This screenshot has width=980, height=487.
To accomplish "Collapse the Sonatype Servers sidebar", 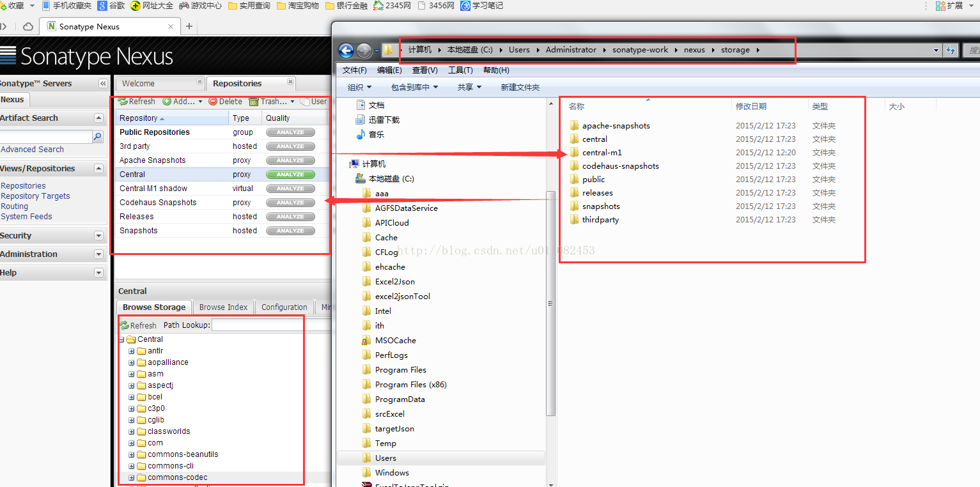I will pos(103,84).
